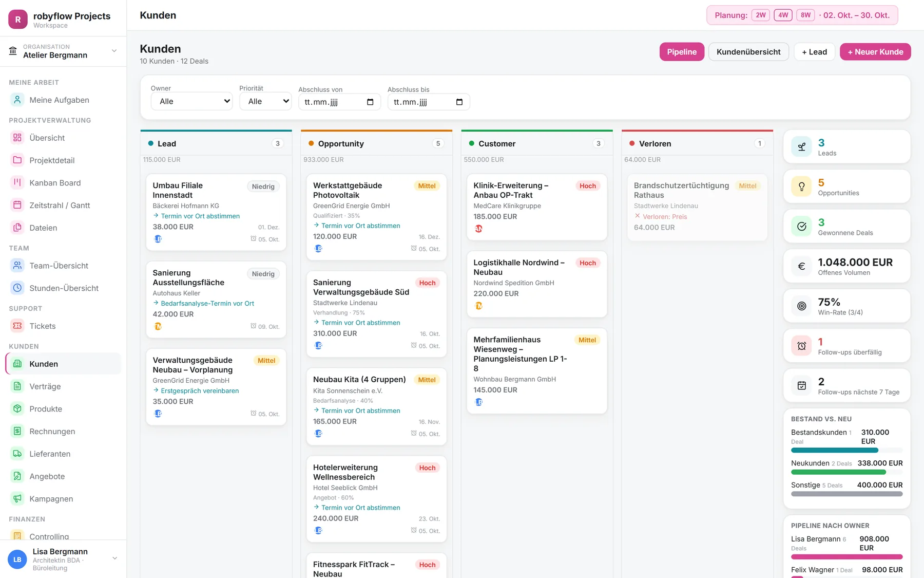Open calendar picker for Abschluss bis
Image resolution: width=924 pixels, height=578 pixels.
(459, 102)
